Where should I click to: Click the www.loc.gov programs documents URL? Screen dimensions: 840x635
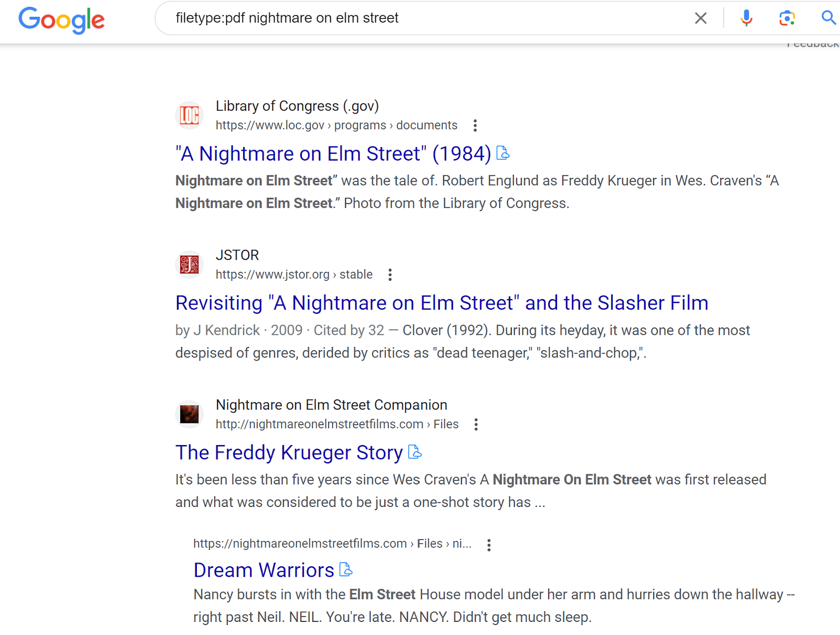click(337, 125)
